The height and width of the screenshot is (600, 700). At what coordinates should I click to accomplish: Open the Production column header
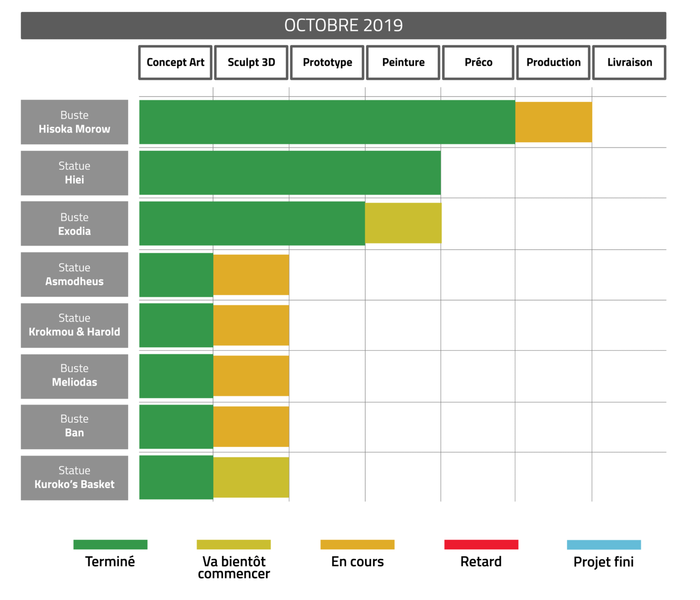click(x=554, y=62)
